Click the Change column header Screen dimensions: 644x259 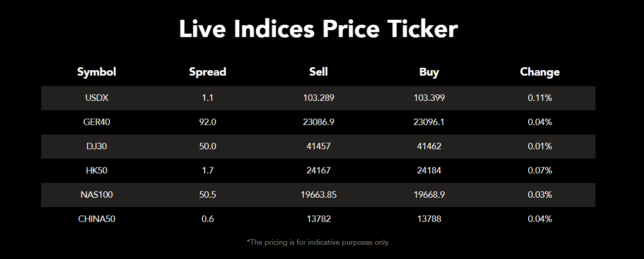tap(540, 72)
